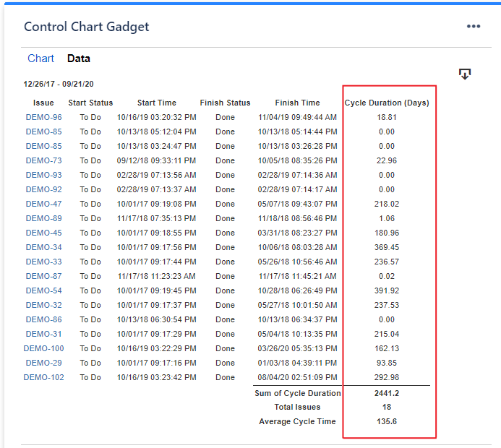501x448 pixels.
Task: Open issue DEMO-33 link
Action: tap(44, 262)
